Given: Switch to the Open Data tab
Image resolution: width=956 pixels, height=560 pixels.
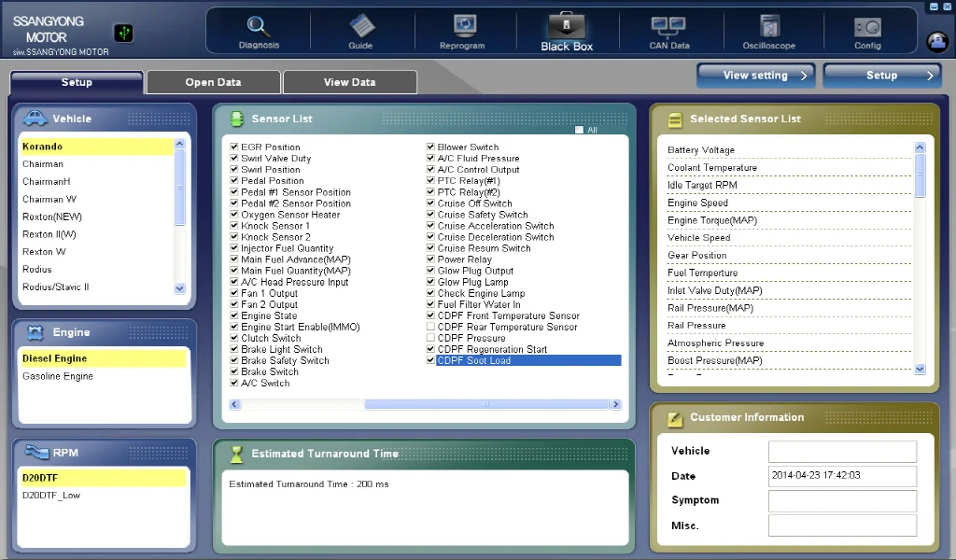Looking at the screenshot, I should (x=214, y=82).
